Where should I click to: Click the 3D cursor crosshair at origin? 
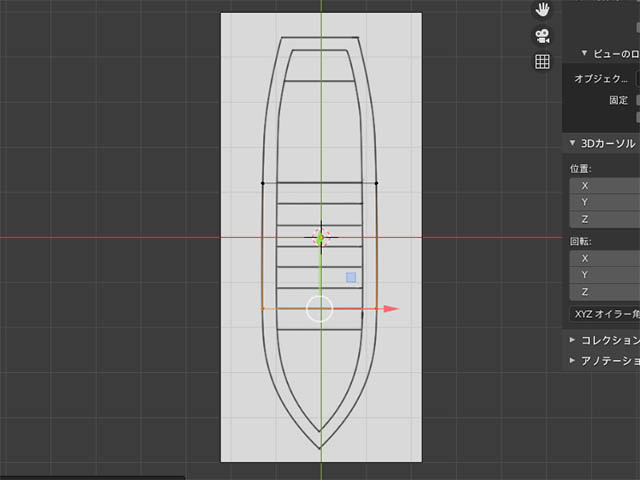tap(321, 237)
